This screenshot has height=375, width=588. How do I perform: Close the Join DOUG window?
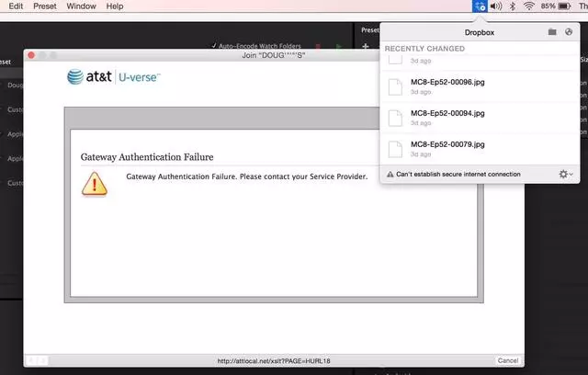pos(31,55)
